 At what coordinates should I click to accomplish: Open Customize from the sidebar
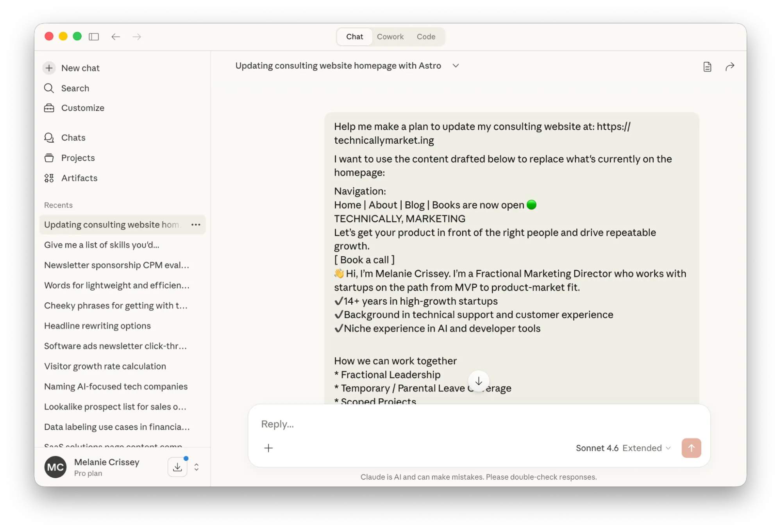tap(82, 108)
